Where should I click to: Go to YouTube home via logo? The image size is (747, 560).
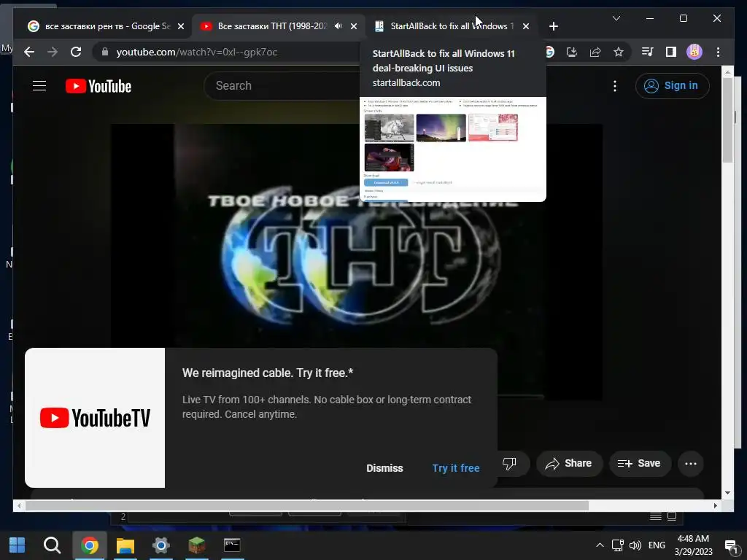point(98,86)
